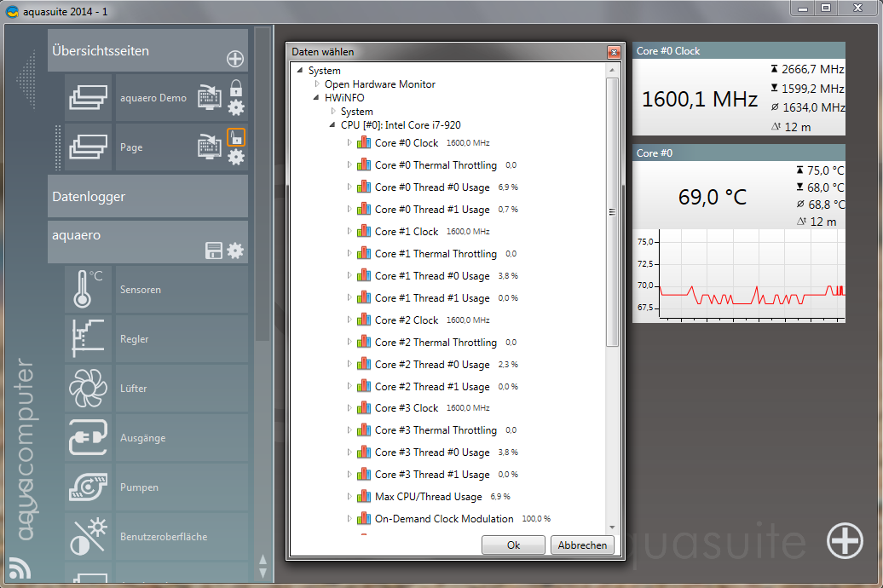The height and width of the screenshot is (588, 883).
Task: Open settings gear for Page
Action: (236, 157)
